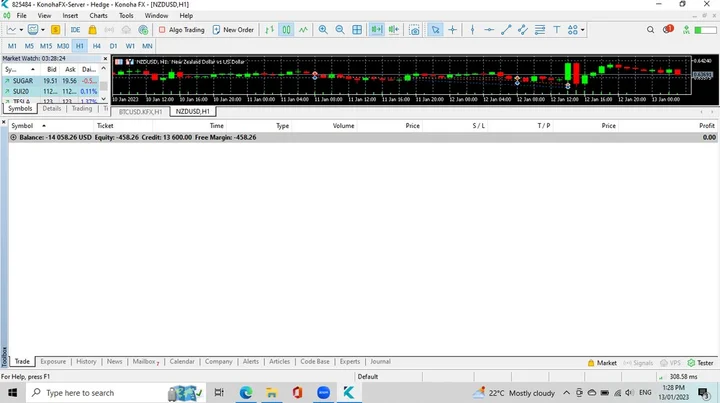Close the Market Watch panel

[x=105, y=59]
